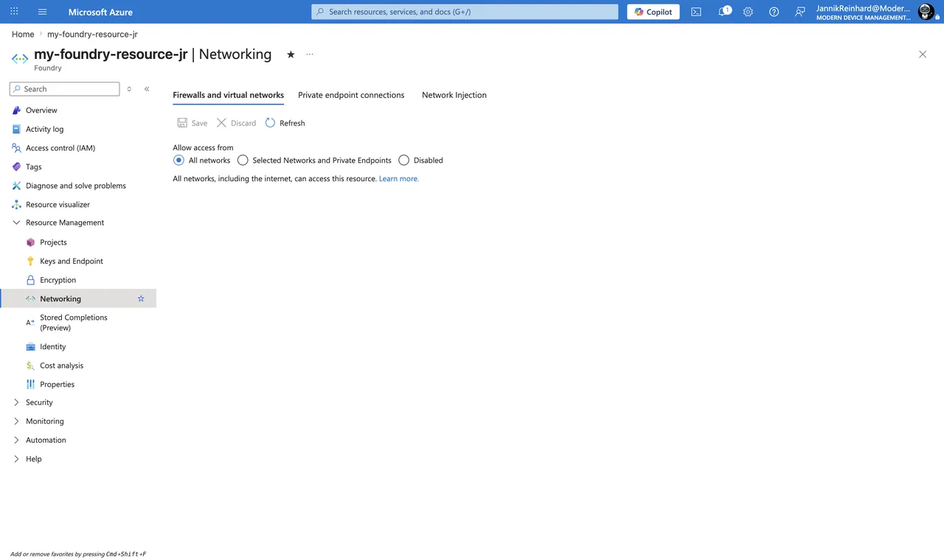Open Cost analysis in the sidebar

click(x=61, y=365)
